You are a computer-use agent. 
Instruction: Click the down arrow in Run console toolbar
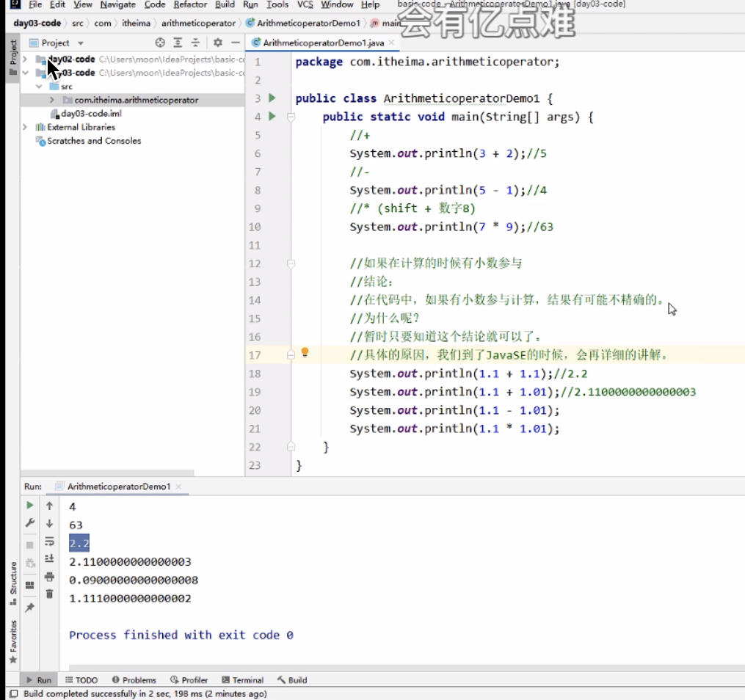pyautogui.click(x=49, y=523)
